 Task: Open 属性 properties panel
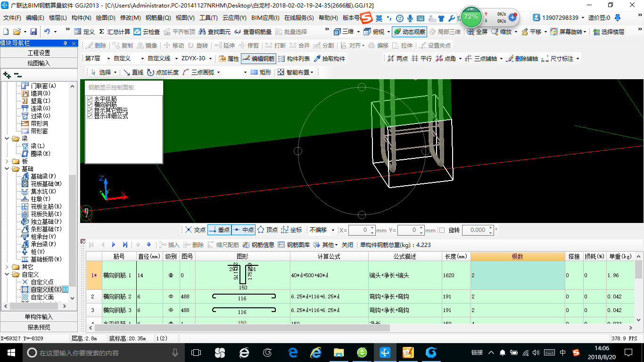[x=229, y=59]
